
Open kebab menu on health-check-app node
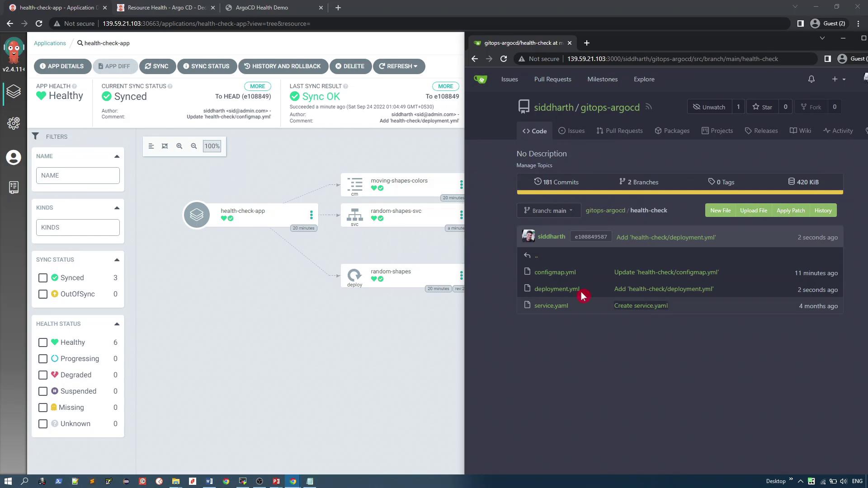(x=311, y=215)
